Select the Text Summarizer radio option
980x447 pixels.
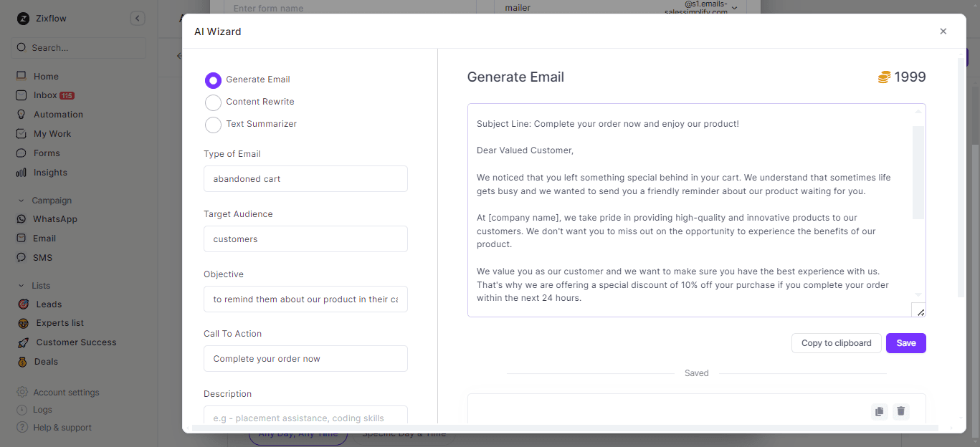[x=213, y=125]
